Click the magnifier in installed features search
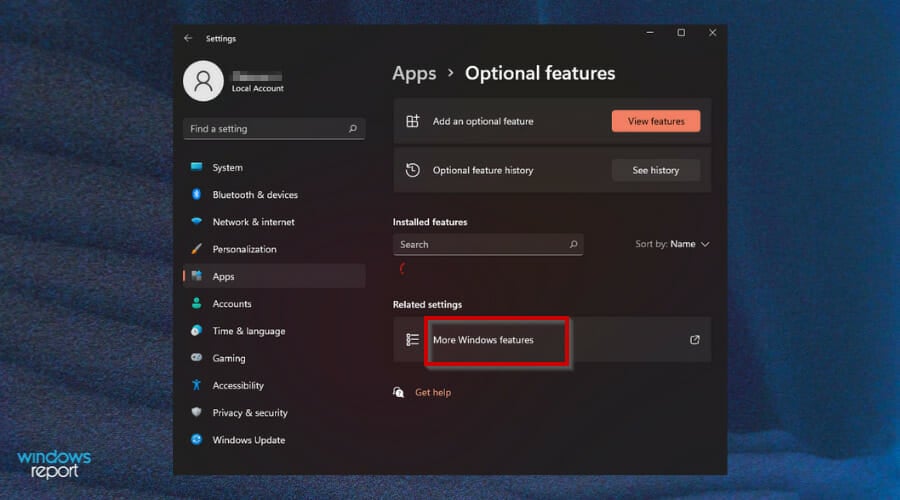The image size is (900, 500). pos(573,245)
